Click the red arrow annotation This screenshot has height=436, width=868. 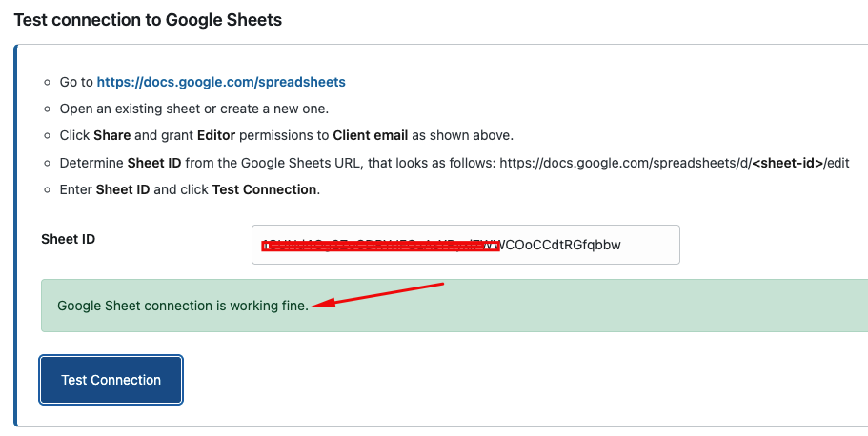click(379, 294)
